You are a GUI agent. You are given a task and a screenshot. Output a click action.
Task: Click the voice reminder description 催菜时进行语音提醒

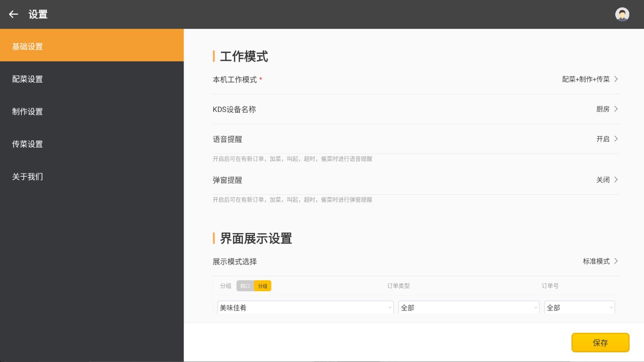[347, 159]
